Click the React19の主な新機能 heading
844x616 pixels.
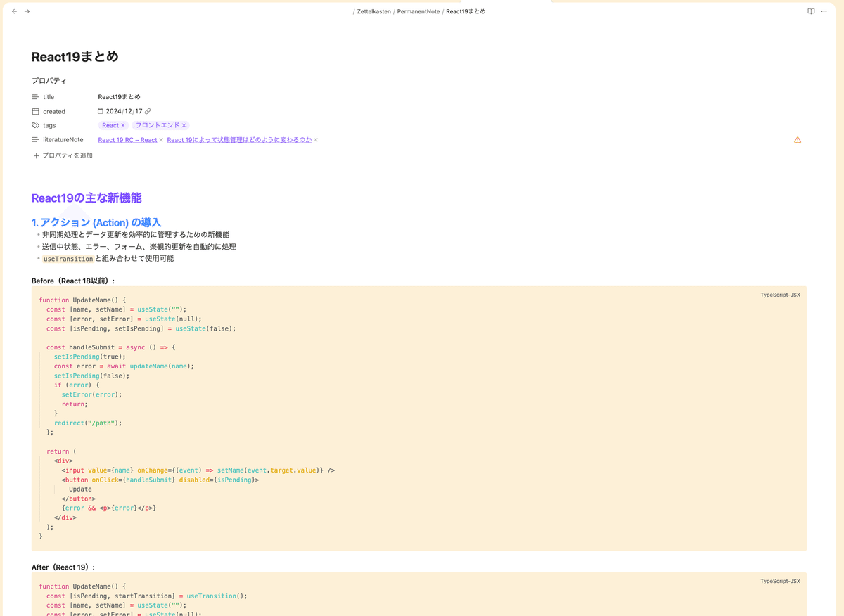coord(87,198)
